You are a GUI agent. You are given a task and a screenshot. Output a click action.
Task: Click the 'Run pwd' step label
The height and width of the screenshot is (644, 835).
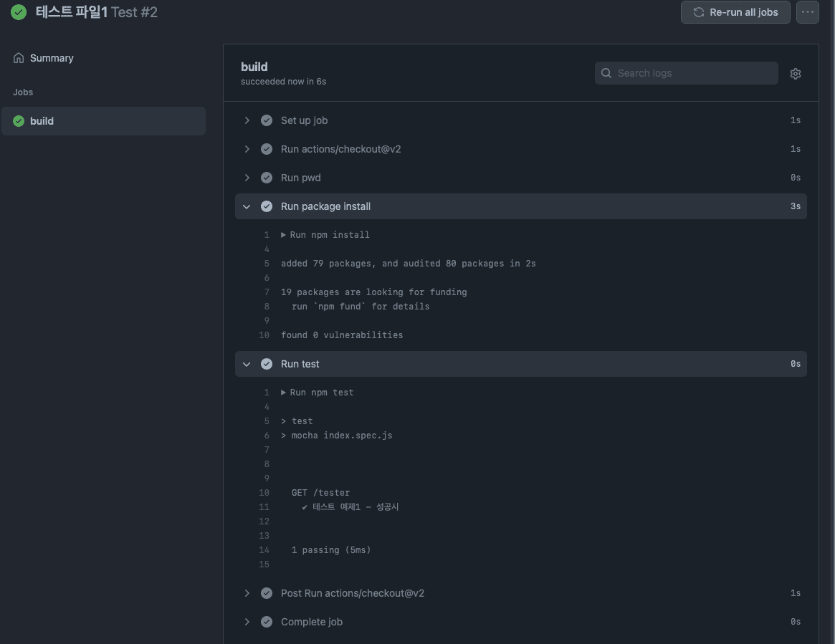301,178
